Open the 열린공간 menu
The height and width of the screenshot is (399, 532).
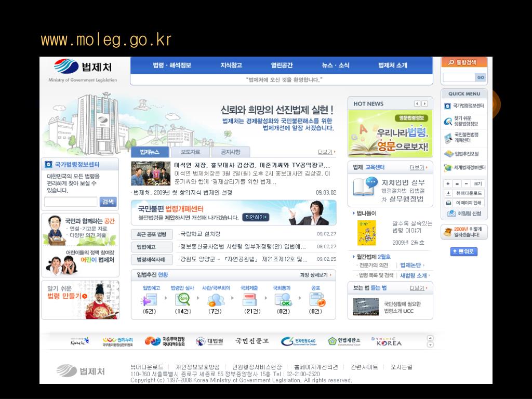282,65
